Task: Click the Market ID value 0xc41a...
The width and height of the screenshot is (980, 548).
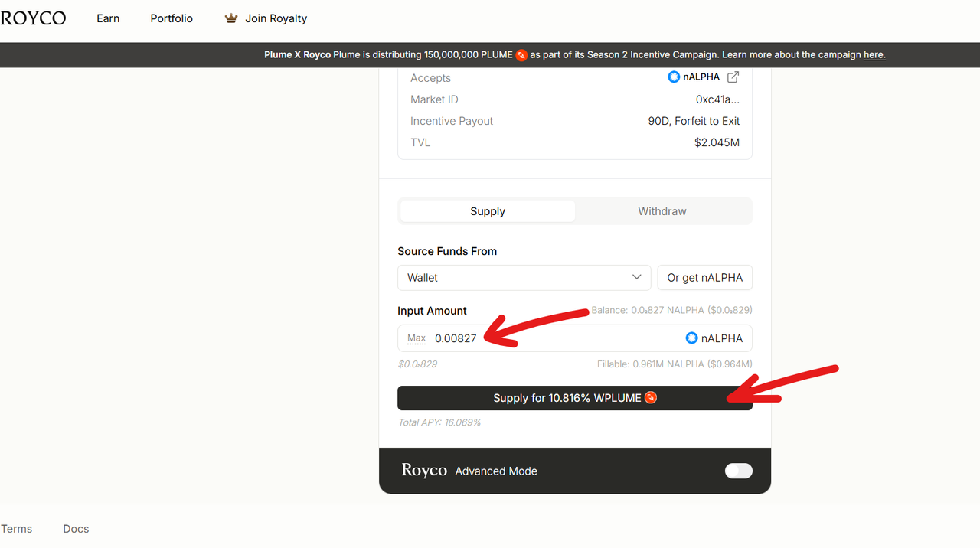Action: click(x=717, y=99)
